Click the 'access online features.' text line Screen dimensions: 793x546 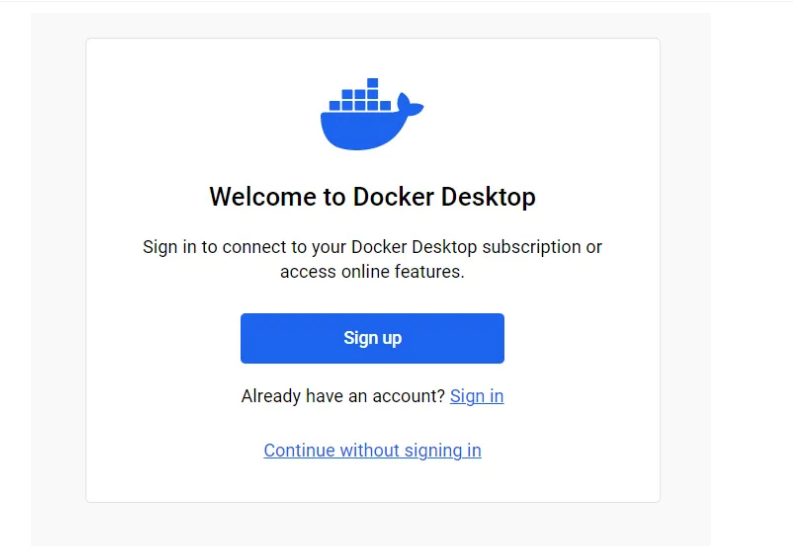(x=372, y=271)
